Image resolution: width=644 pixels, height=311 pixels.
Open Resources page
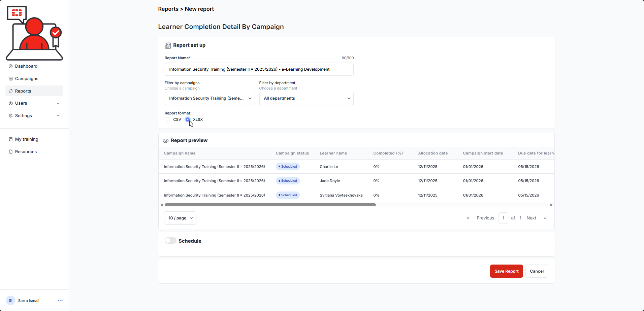pyautogui.click(x=26, y=152)
